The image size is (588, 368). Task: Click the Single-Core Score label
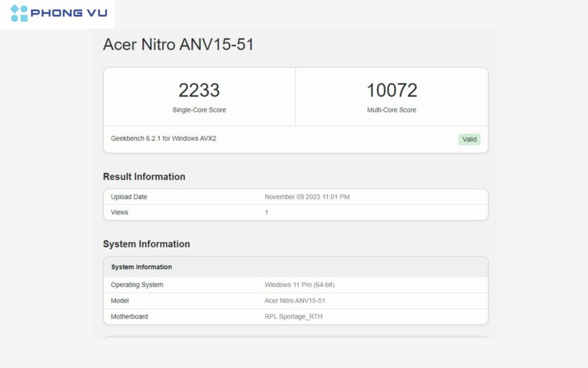tap(199, 110)
